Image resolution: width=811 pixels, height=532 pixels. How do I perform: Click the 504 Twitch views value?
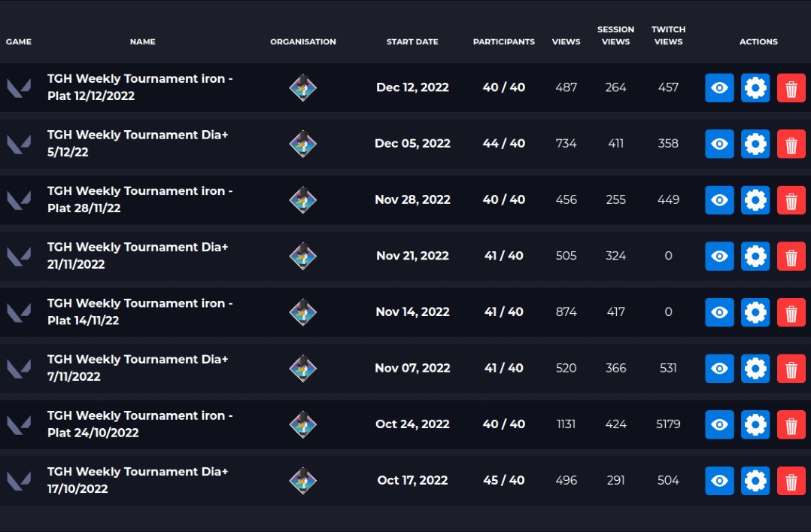click(668, 480)
